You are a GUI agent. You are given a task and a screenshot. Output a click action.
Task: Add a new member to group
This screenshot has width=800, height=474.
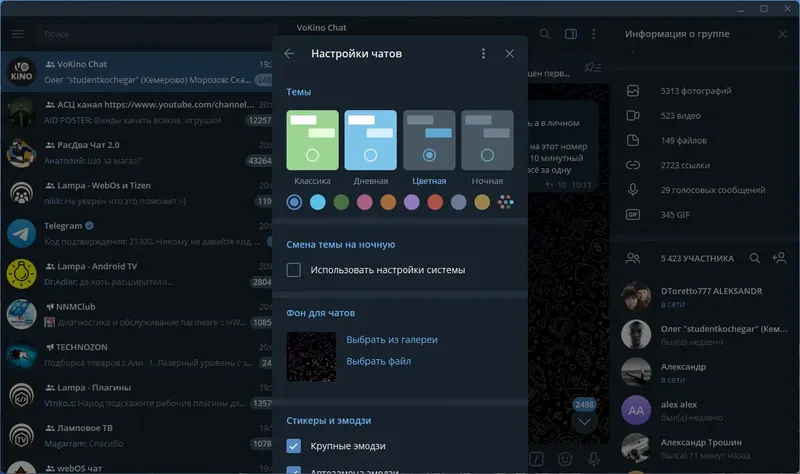(779, 258)
